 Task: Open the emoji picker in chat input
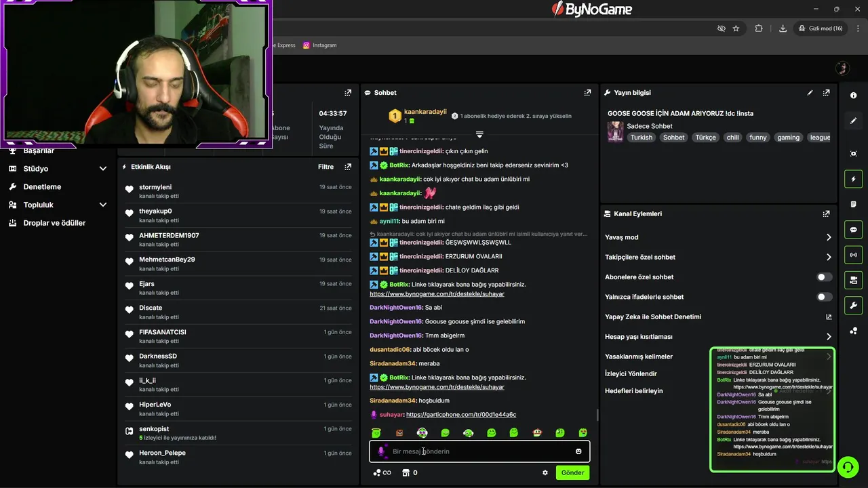[578, 451]
